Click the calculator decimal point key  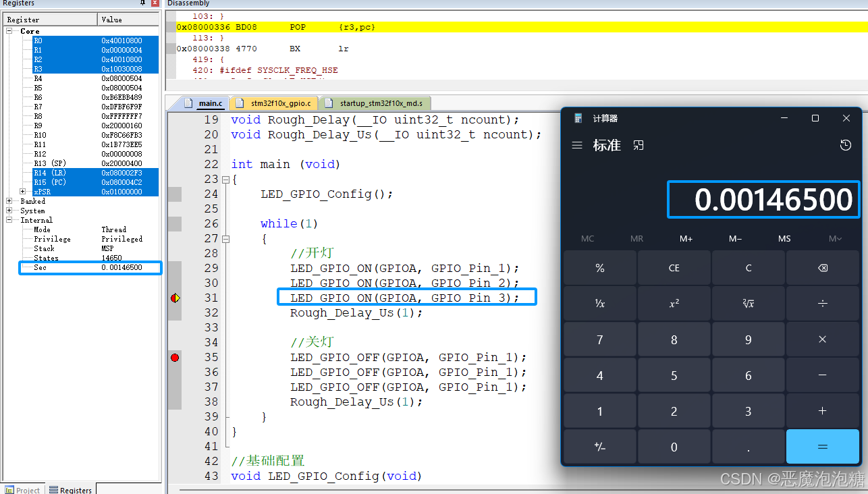[748, 447]
